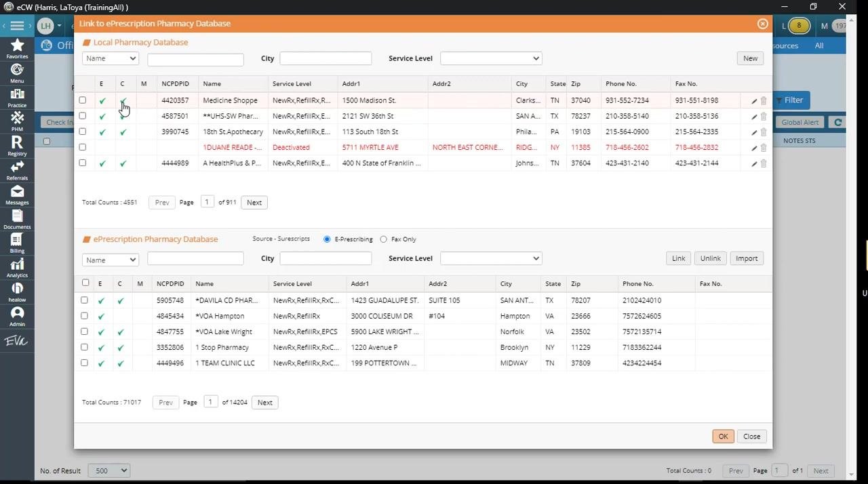
Task: Open the Practice sidebar icon
Action: pos(17,98)
